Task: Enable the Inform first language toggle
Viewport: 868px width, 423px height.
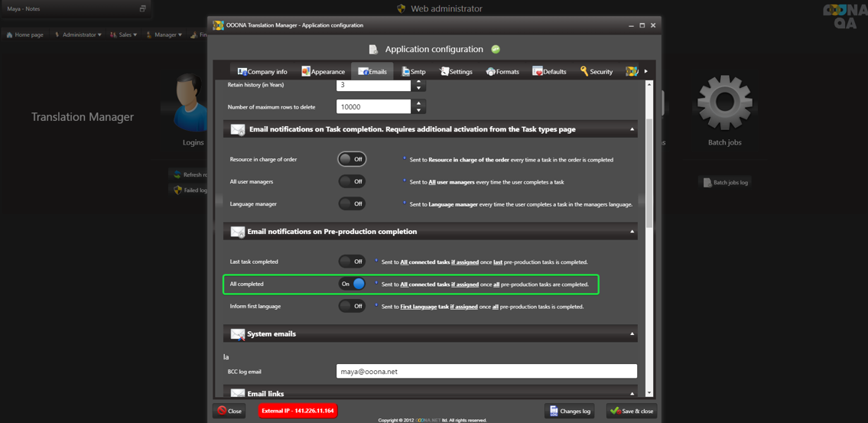Action: [x=352, y=306]
